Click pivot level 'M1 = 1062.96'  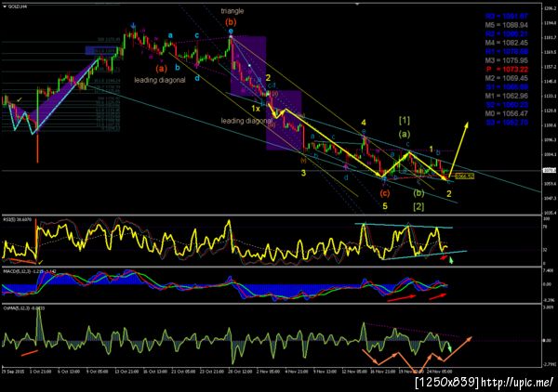pyautogui.click(x=507, y=96)
